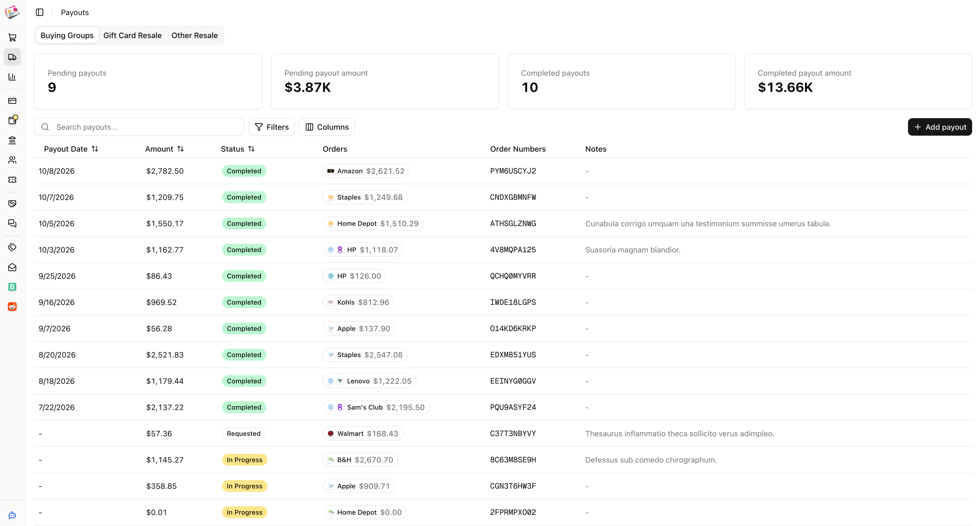Open the wallet icon with yellow badge
The image size is (980, 526).
click(12, 120)
